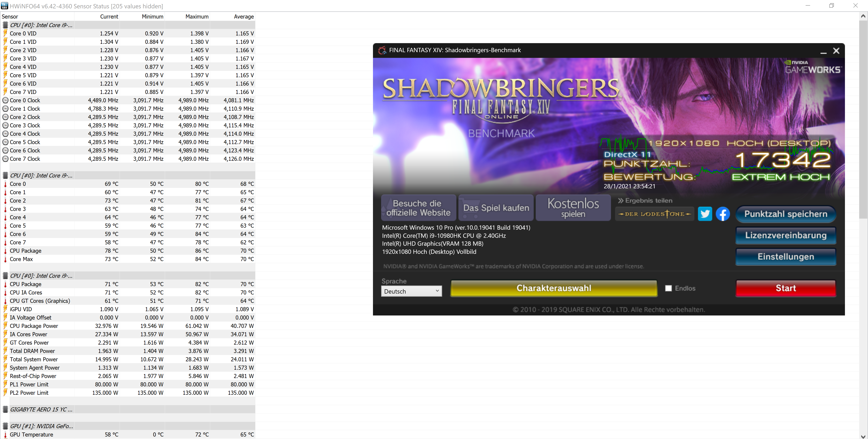
Task: Collapse the third CPU [#0] power group
Action: (5, 276)
